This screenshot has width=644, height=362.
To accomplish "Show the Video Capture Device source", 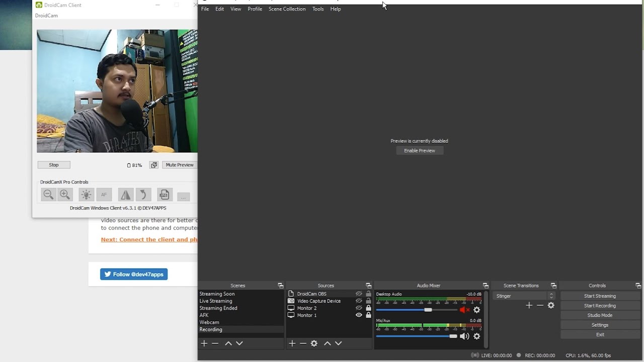I will [359, 301].
